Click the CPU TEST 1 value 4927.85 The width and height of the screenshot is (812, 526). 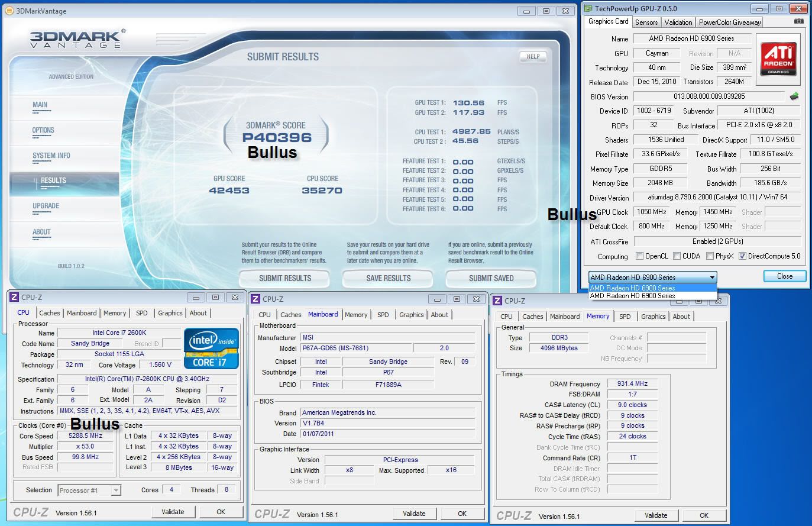[x=471, y=132]
